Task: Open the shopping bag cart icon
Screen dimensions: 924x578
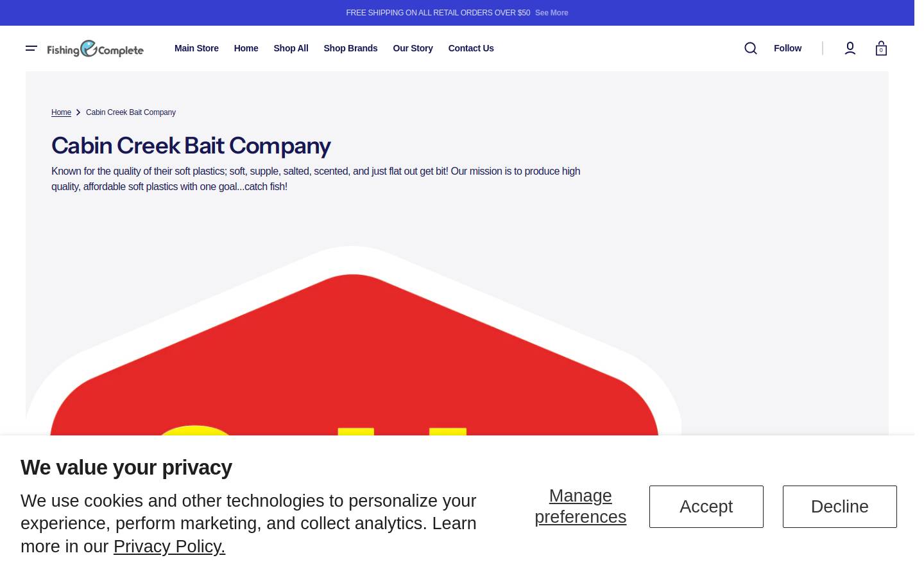Action: (881, 48)
